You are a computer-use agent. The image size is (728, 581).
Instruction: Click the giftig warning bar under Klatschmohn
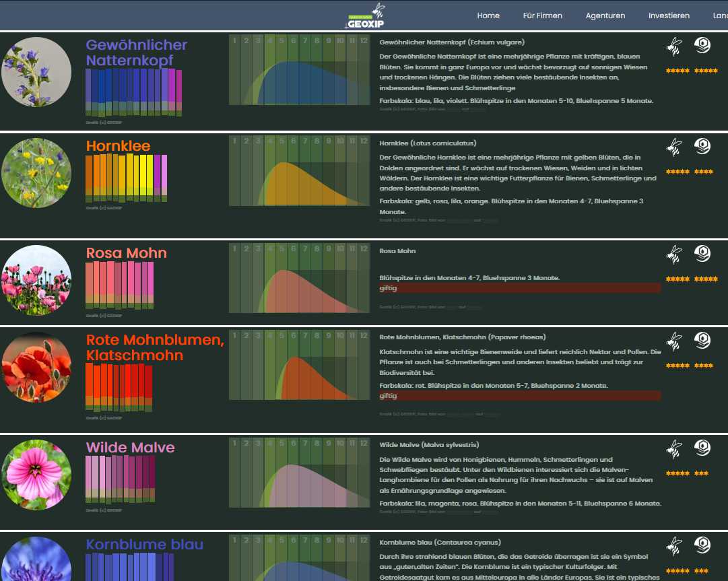click(519, 396)
